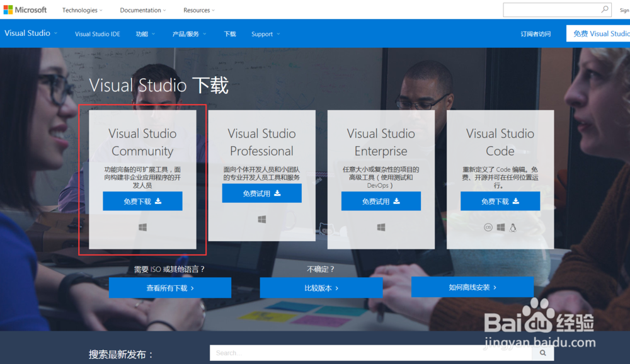Expand the Support dropdown

[266, 34]
